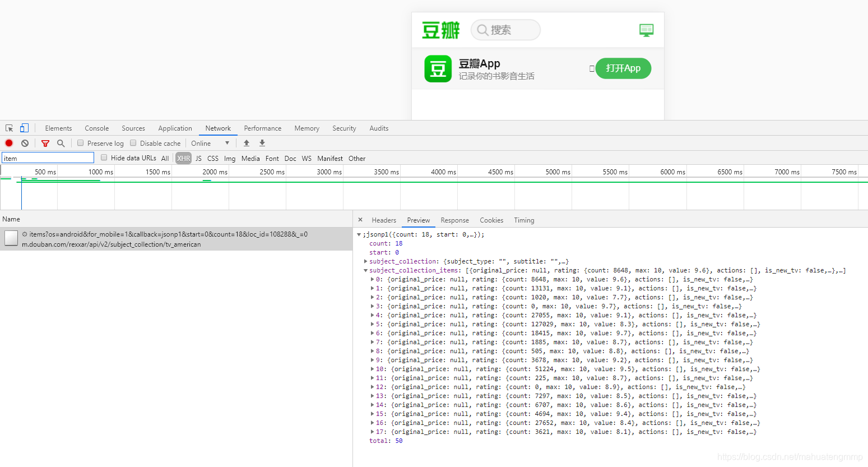This screenshot has width=868, height=467.
Task: Expand item 5 with count 127029
Action: [x=373, y=324]
